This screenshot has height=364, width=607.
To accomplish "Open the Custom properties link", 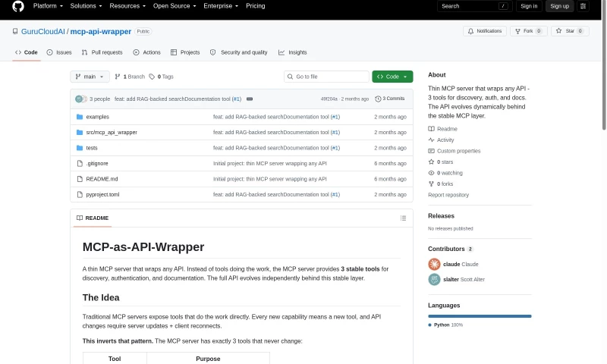I will tap(454, 151).
